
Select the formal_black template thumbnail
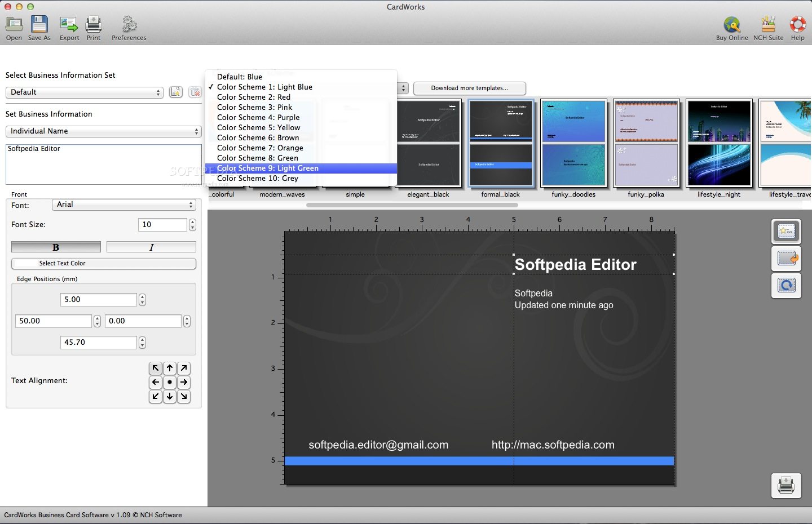point(500,143)
